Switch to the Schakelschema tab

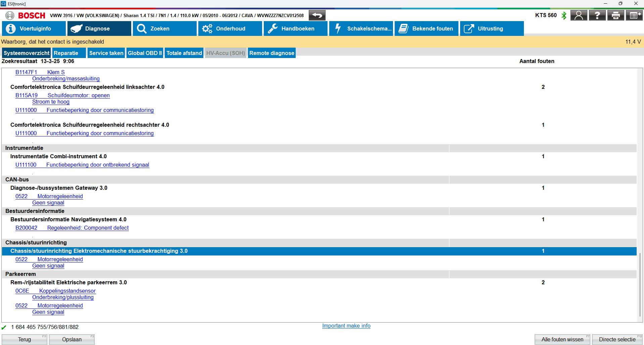tap(361, 28)
